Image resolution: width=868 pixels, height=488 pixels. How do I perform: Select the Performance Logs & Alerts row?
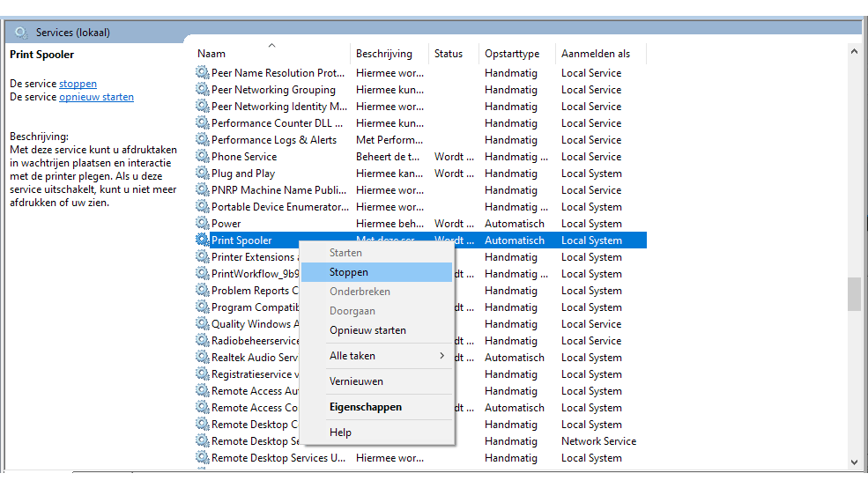(420, 140)
